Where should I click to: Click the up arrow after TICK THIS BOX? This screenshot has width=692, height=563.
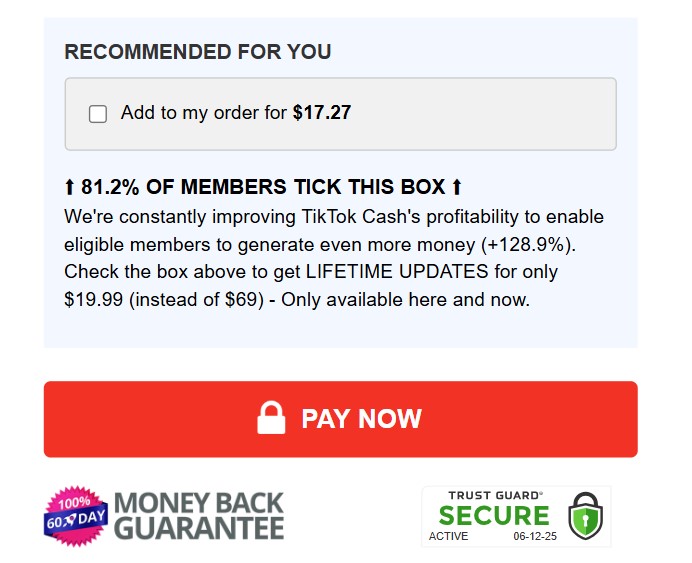tap(457, 187)
